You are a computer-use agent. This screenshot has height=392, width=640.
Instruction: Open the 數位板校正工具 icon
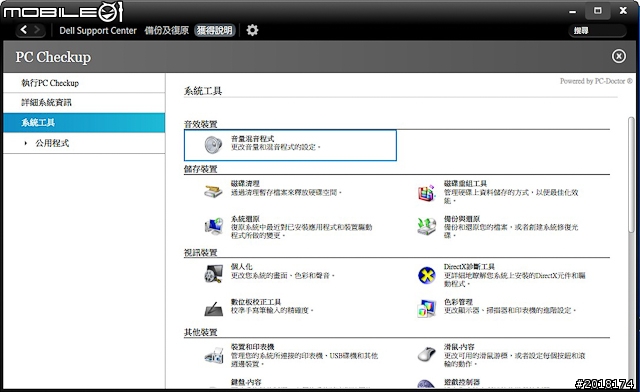click(x=213, y=309)
